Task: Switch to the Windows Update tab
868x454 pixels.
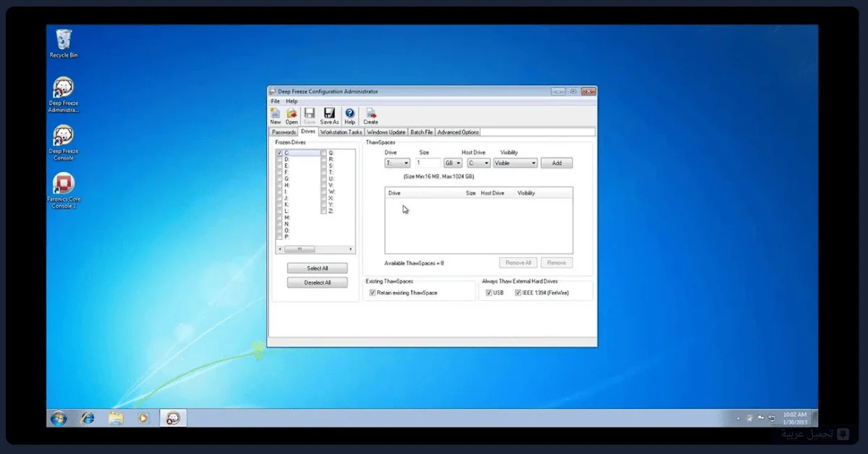Action: tap(386, 132)
